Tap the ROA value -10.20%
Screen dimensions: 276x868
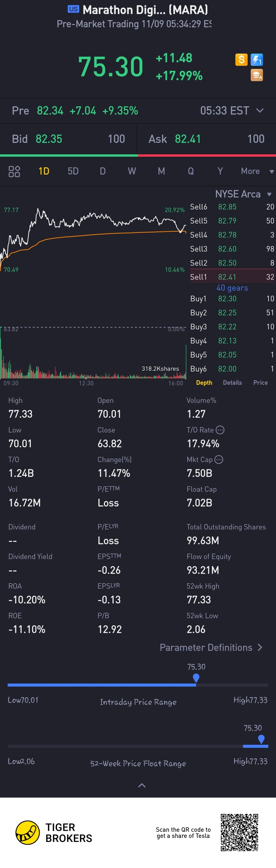(27, 600)
